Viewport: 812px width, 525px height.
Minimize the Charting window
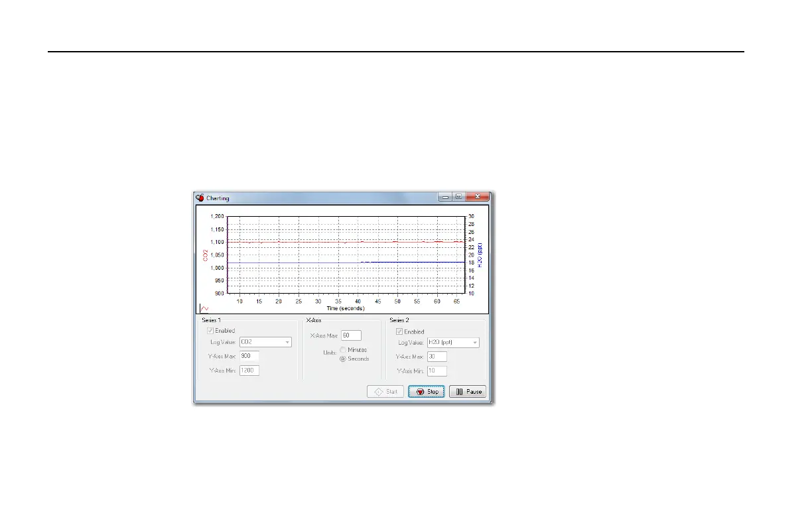coord(446,197)
